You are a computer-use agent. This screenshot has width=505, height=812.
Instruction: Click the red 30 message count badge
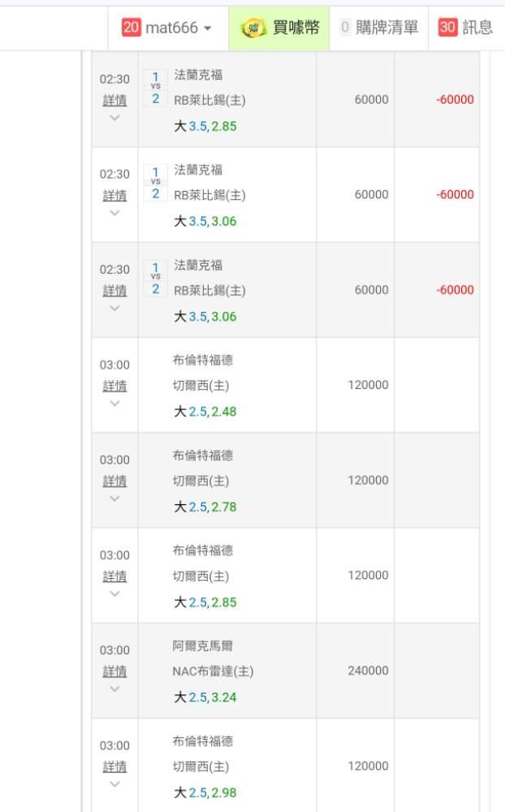447,27
